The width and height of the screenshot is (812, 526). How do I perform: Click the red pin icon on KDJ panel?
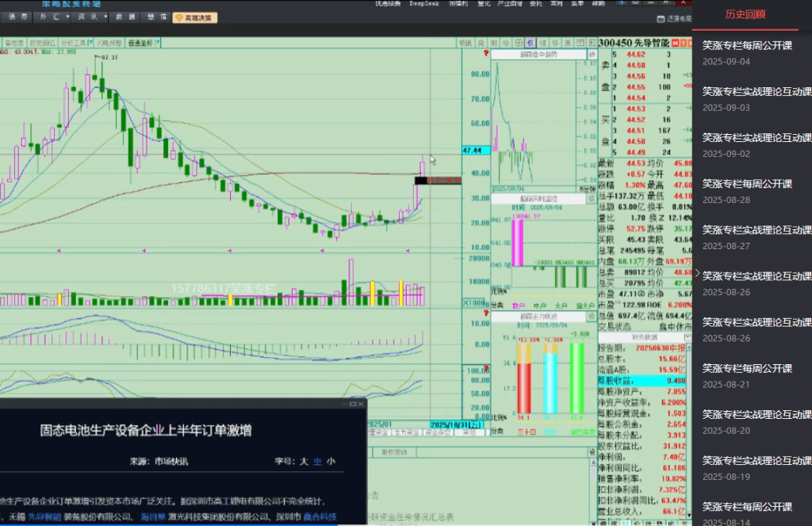pyautogui.click(x=486, y=368)
